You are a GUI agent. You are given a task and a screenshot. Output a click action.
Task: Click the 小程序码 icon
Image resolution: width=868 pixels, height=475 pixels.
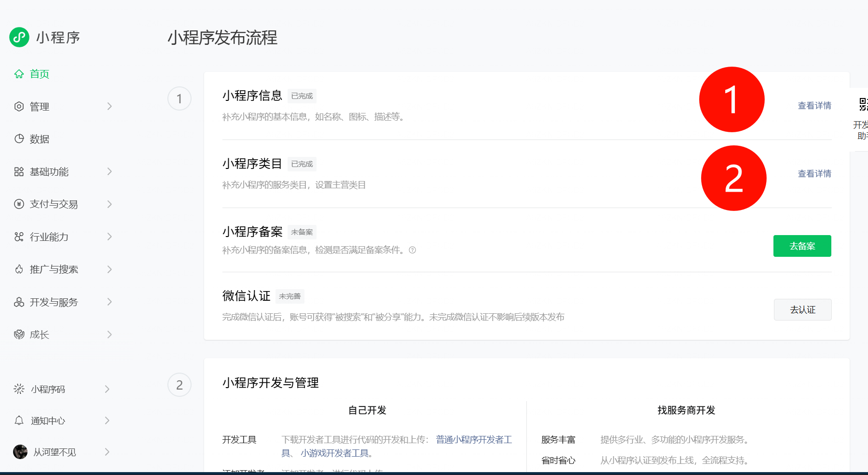click(19, 389)
